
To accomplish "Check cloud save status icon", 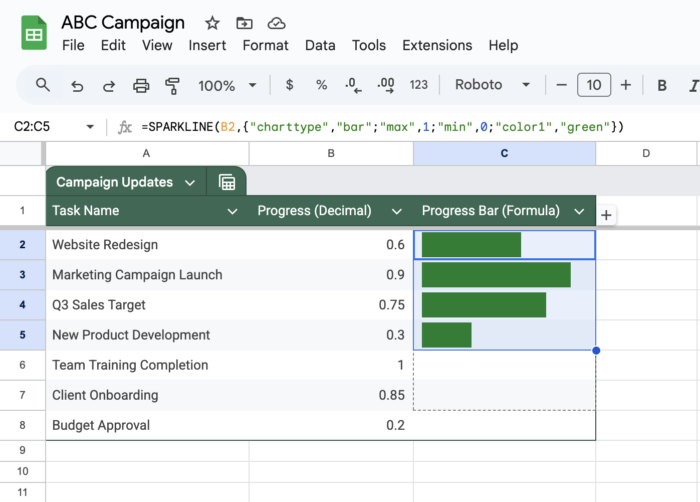I will tap(276, 23).
